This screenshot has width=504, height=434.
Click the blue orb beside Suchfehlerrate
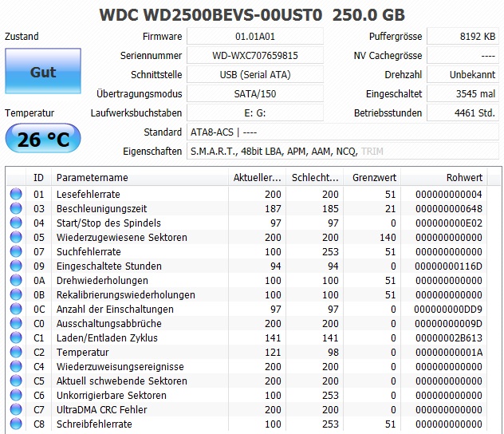(16, 252)
